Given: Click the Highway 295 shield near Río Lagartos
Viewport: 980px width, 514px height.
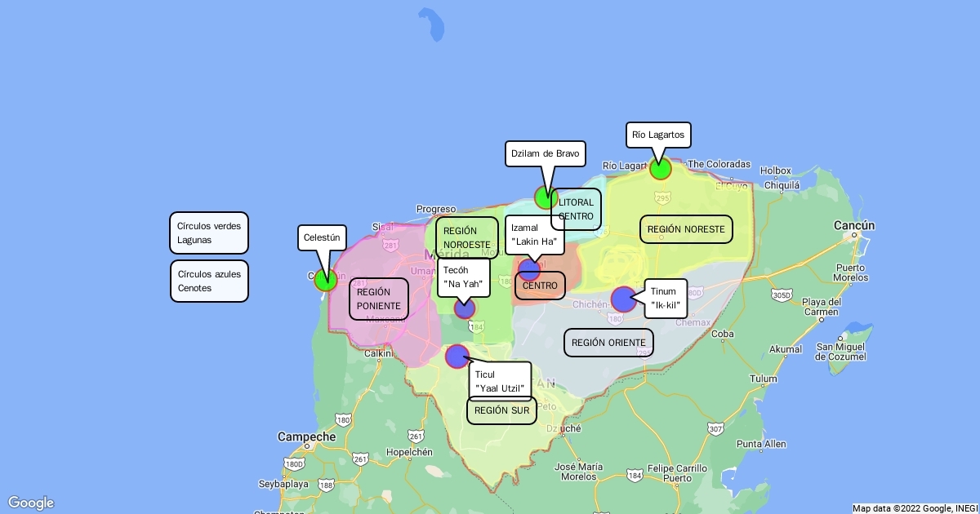Looking at the screenshot, I should pyautogui.click(x=662, y=197).
